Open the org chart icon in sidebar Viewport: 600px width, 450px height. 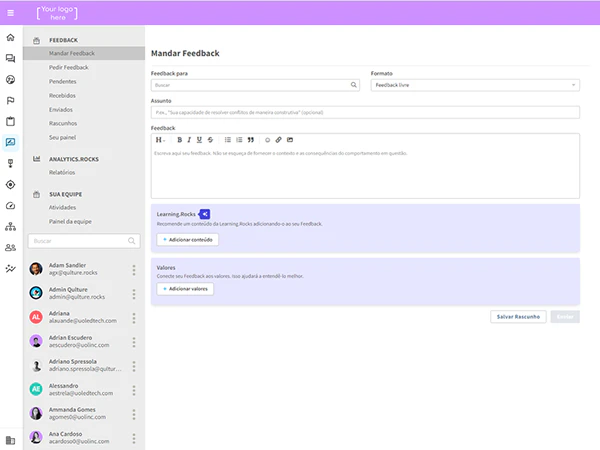pyautogui.click(x=10, y=227)
